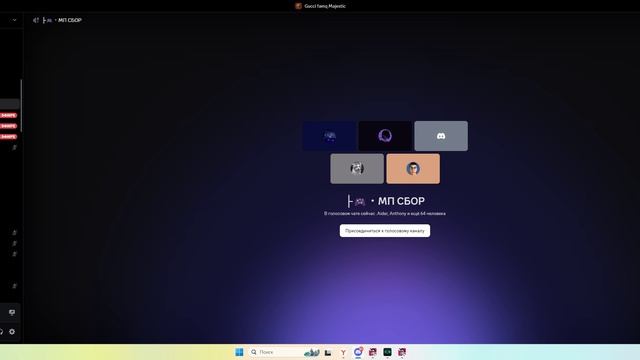Open the green-on-black app icon in the taskbar
640x360 pixels.
387,352
